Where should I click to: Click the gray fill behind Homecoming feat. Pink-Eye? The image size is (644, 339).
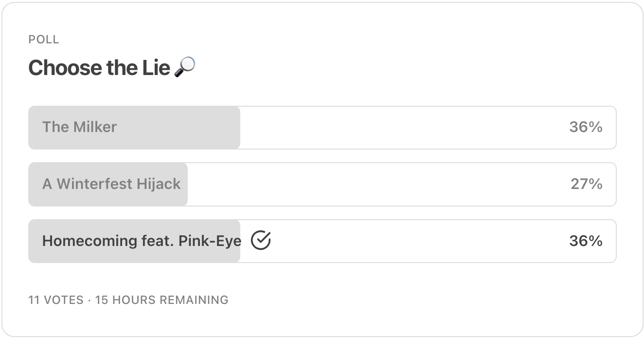tap(134, 241)
